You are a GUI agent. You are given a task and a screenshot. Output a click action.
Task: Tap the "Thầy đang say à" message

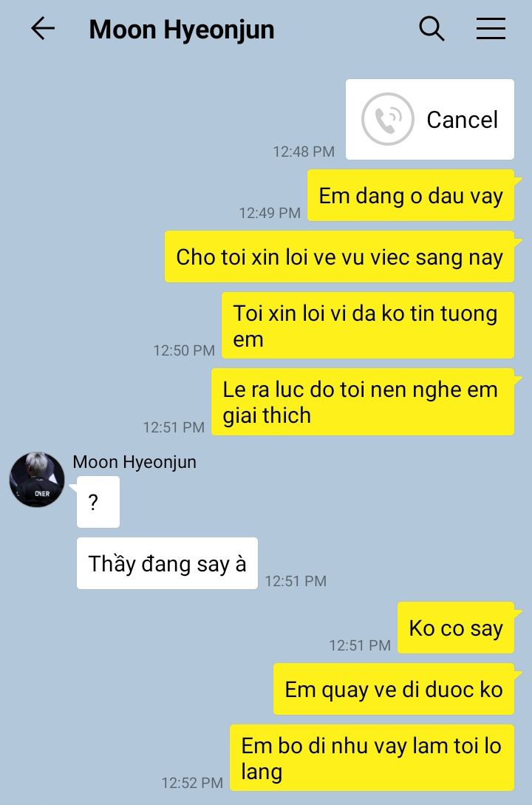167,563
